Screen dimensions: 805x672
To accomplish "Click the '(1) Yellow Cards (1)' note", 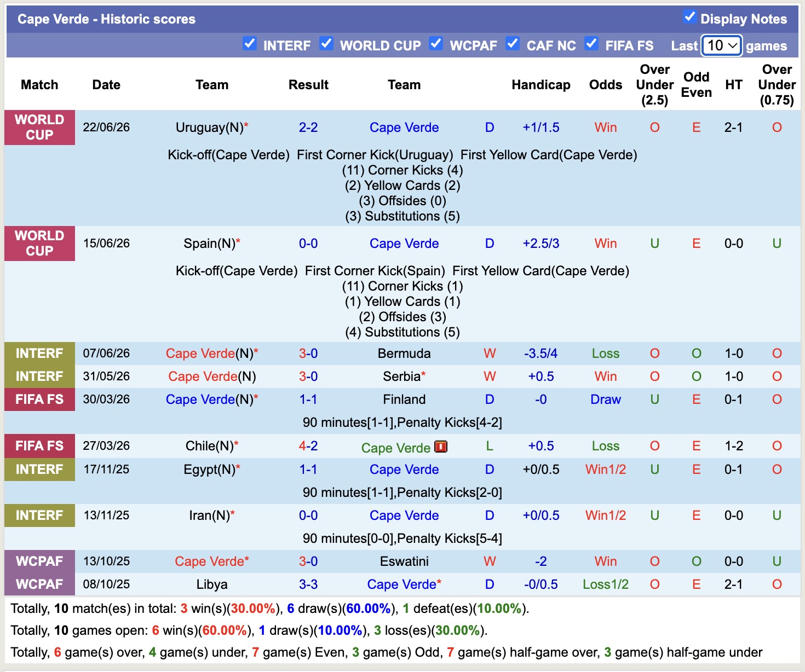I will tap(403, 302).
